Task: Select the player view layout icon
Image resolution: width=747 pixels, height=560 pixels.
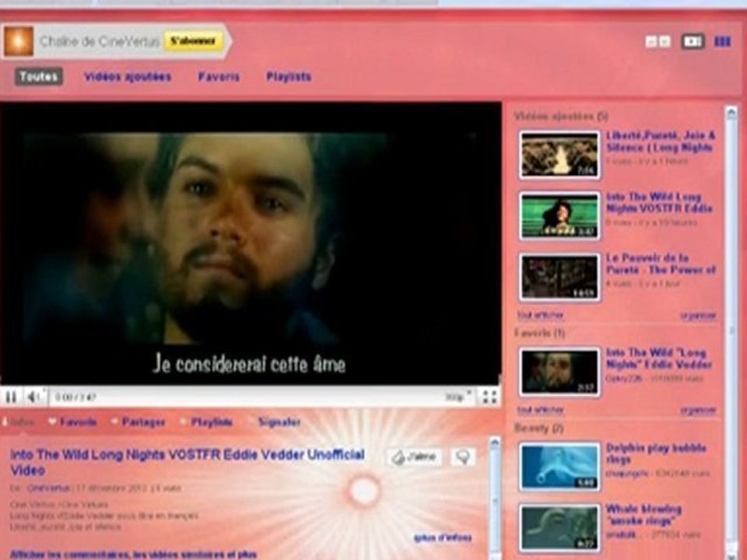Action: point(693,41)
